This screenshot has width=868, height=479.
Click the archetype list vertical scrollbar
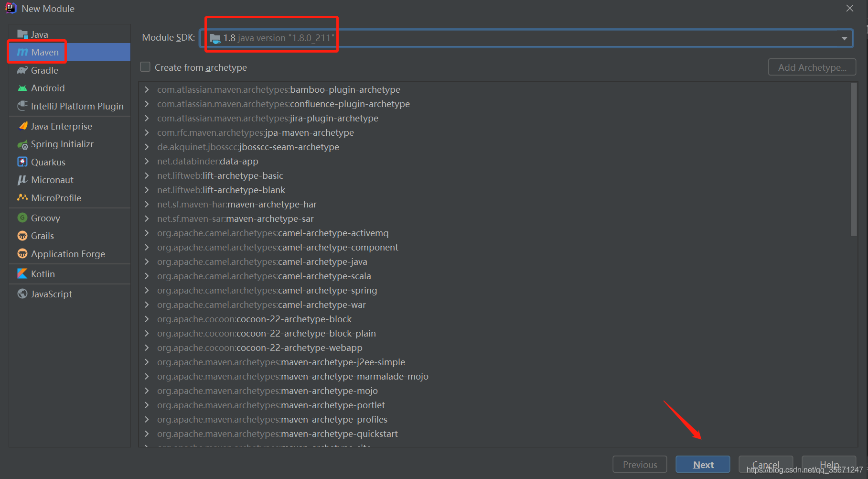[854, 159]
